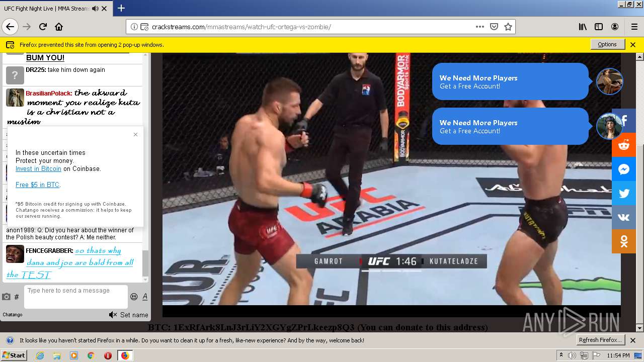
Task: Click the taskbar clock 11:54 PM
Action: coord(618,355)
